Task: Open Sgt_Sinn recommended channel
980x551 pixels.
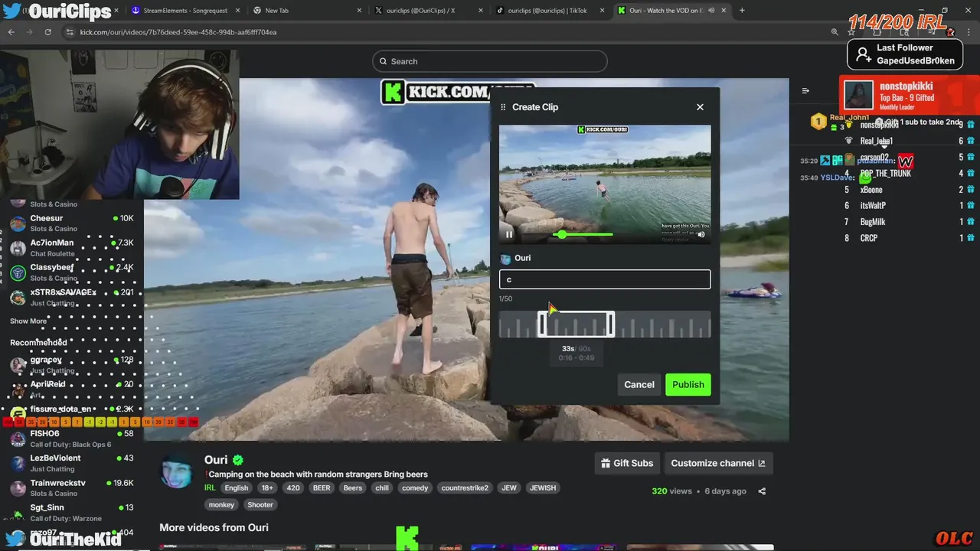Action: [x=72, y=513]
